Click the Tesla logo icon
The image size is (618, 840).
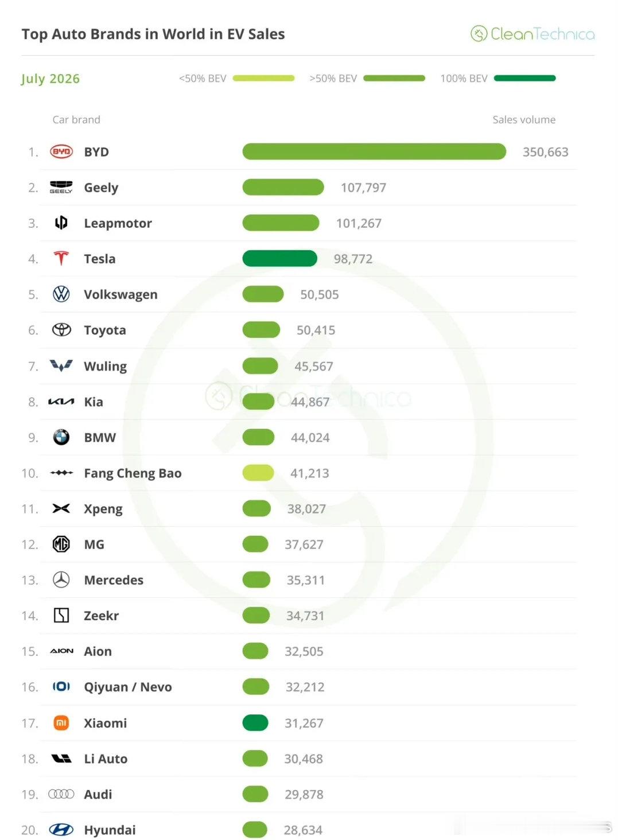click(x=61, y=258)
